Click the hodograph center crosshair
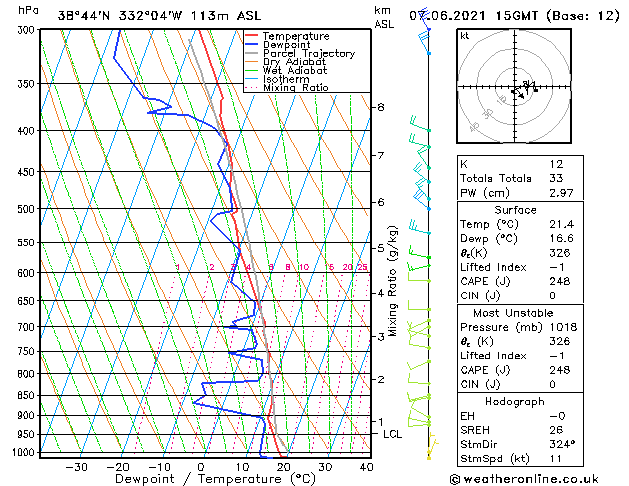Viewport: 629px width, 486px height. [514, 87]
